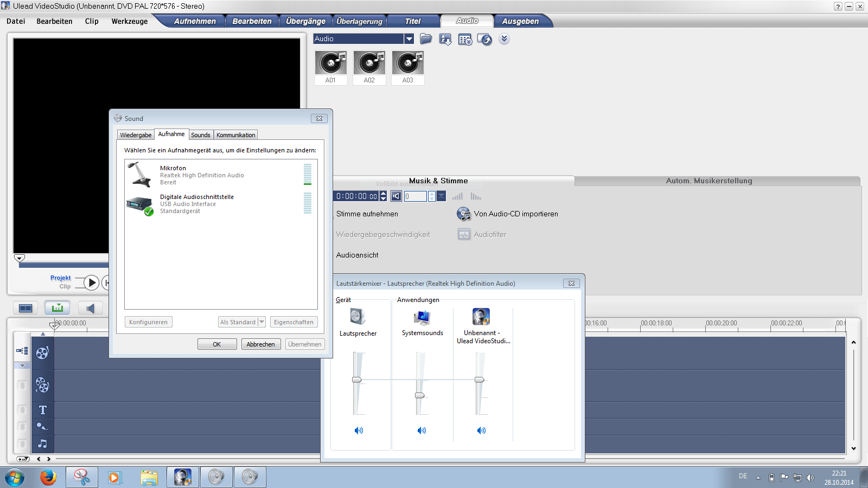Mute the Ulead VideoStudio channel
Image resolution: width=868 pixels, height=488 pixels.
pos(481,431)
